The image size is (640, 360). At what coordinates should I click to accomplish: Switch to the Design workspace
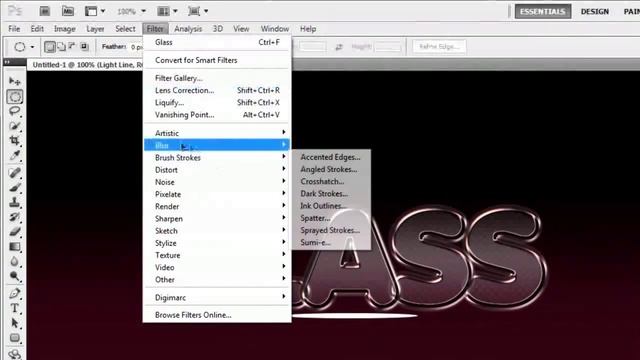(595, 11)
